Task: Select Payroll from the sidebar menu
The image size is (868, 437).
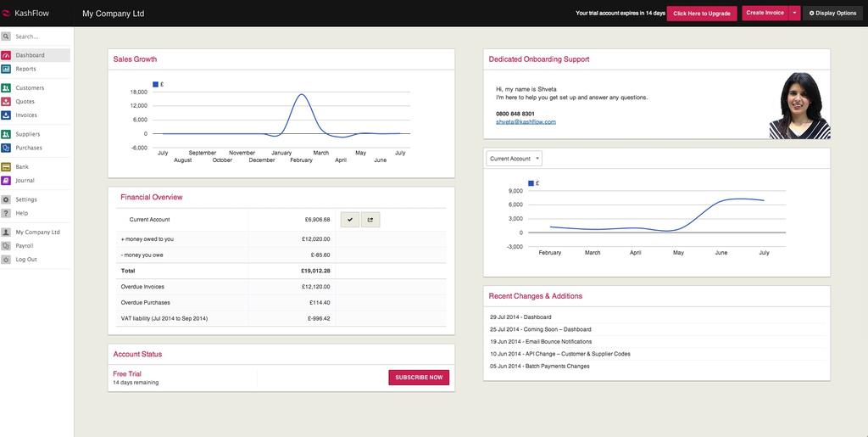Action: click(25, 246)
